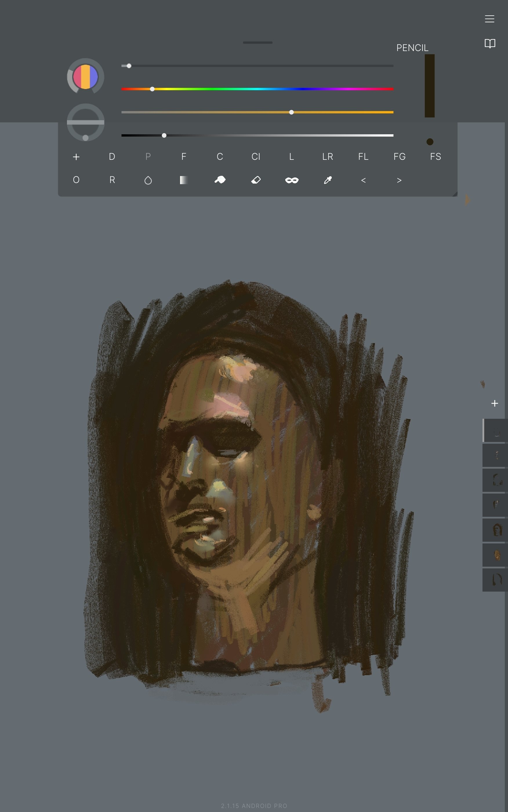
Task: Toggle the P paint mode
Action: (148, 157)
